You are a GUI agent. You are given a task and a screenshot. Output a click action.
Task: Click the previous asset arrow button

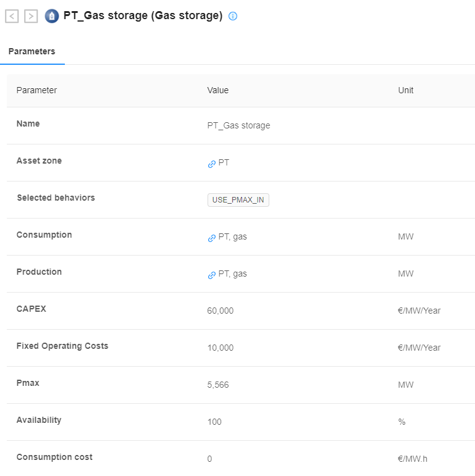click(x=12, y=16)
